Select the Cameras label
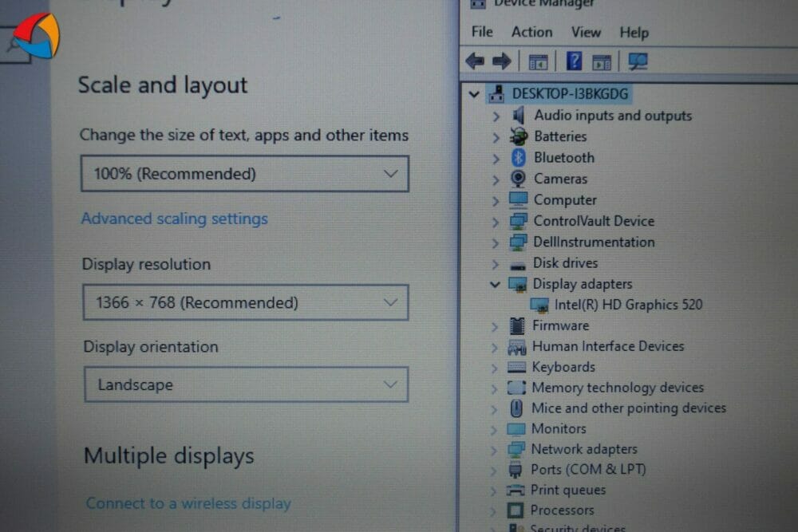The image size is (798, 532). [560, 179]
